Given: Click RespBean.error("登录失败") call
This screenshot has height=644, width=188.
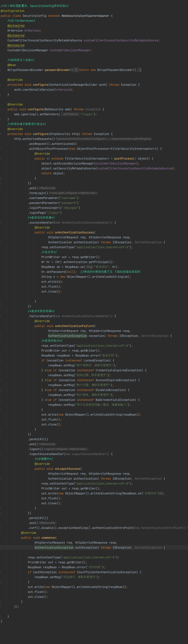Looking at the screenshot, I should pos(97,356).
